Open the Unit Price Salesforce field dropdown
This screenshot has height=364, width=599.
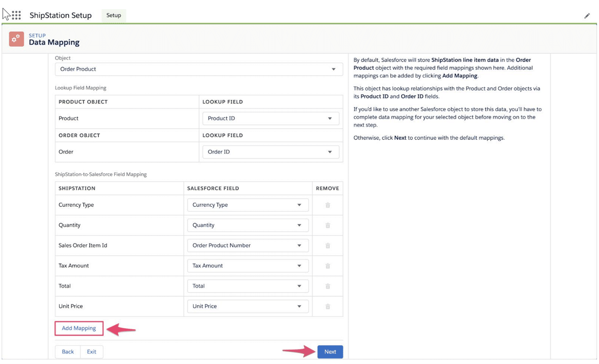tap(248, 306)
